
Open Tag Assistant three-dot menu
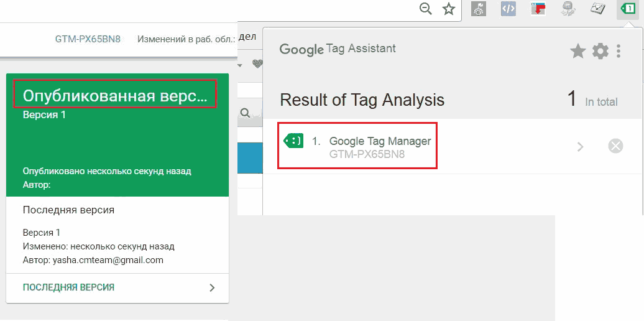[x=619, y=52]
